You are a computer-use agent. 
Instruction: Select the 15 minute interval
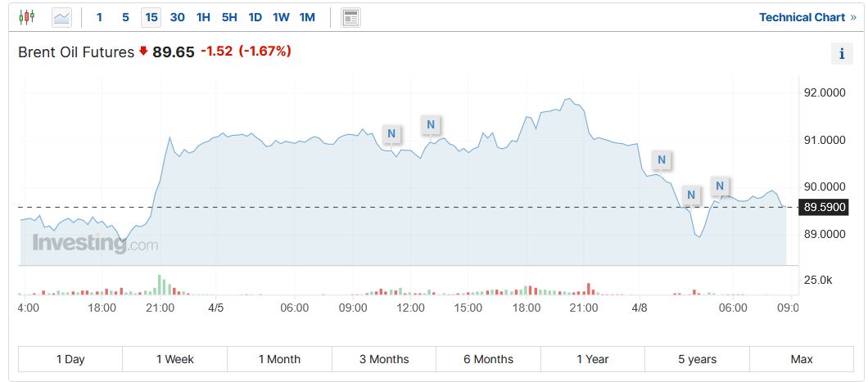pyautogui.click(x=151, y=17)
